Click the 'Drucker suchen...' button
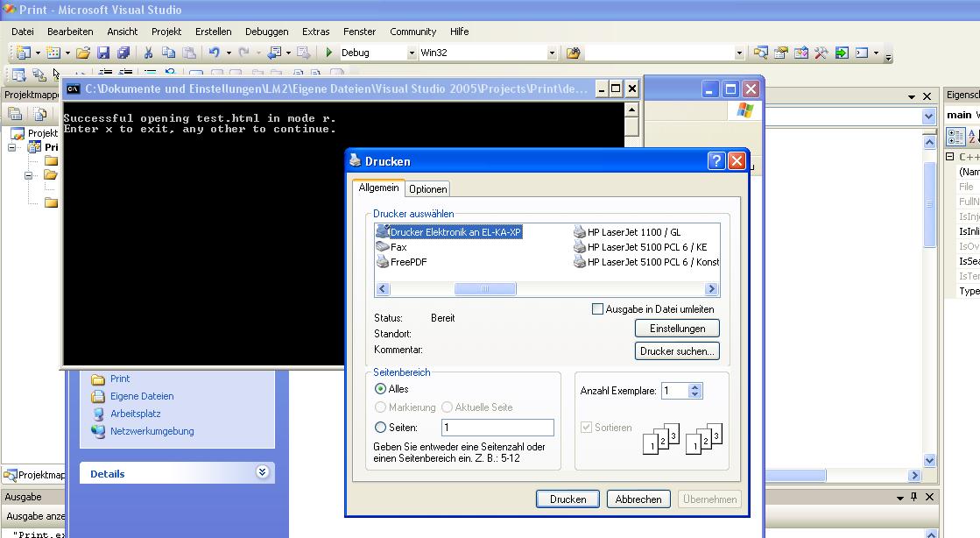Screen dimensions: 980x538 point(677,351)
